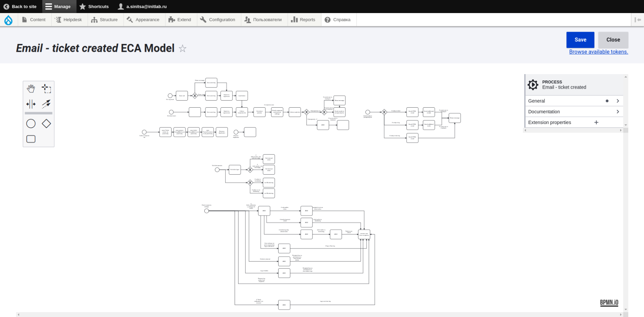Select create start event circle in palette
644x317 pixels.
pos(31,124)
